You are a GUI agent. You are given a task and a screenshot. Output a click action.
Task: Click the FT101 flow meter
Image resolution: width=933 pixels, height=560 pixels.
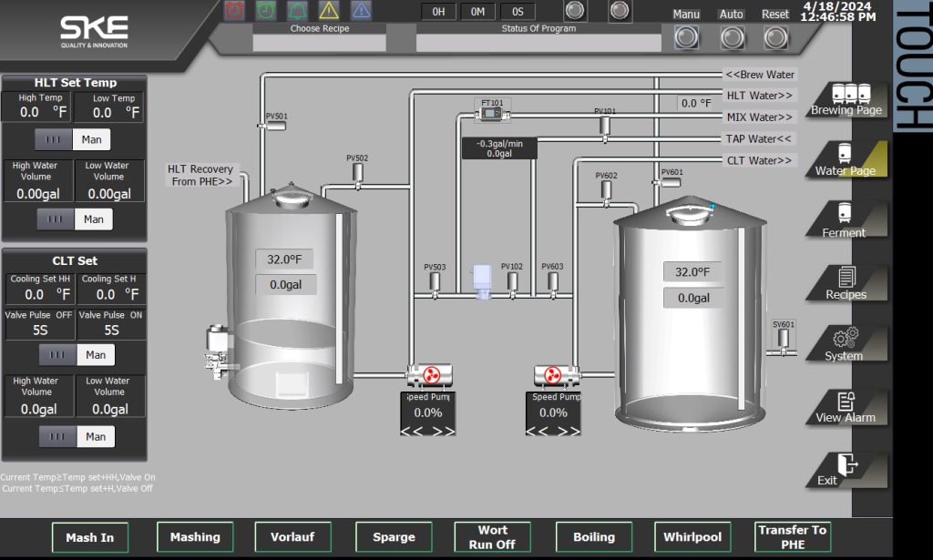pos(492,113)
